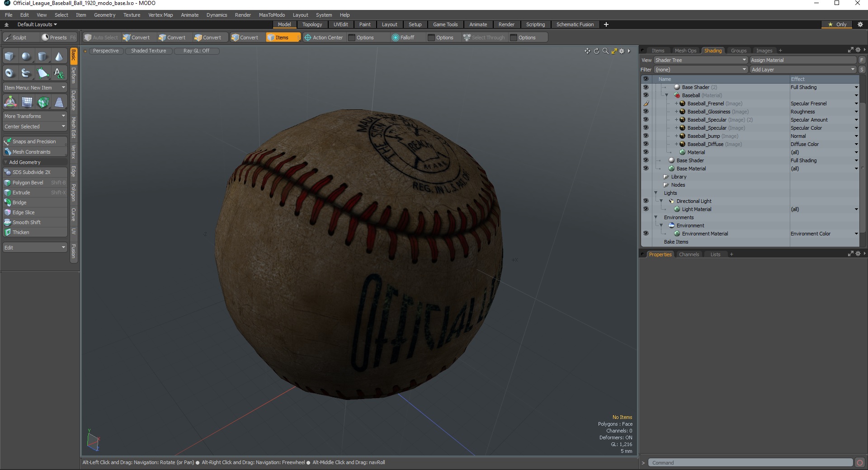Screen dimensions: 868x470
Task: Select the Text tool icon
Action: tap(59, 73)
